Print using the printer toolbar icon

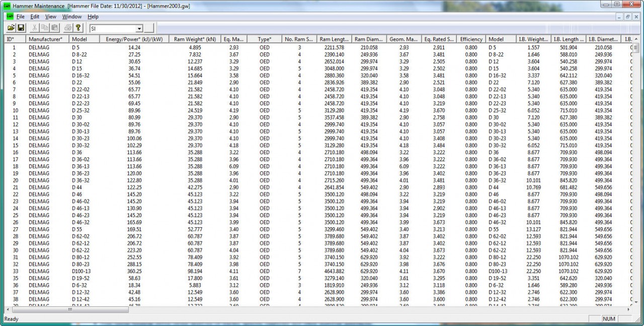click(68, 28)
